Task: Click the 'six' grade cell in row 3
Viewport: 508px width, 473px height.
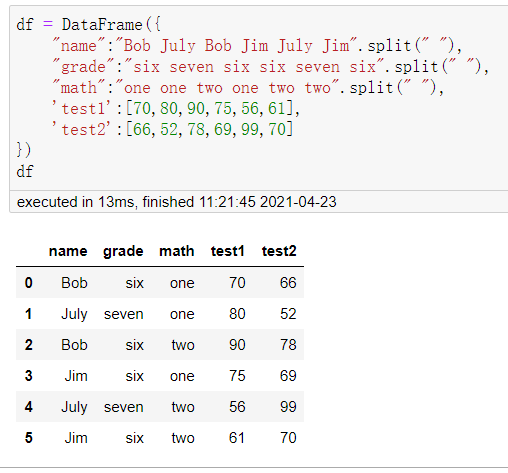Action: 135,376
